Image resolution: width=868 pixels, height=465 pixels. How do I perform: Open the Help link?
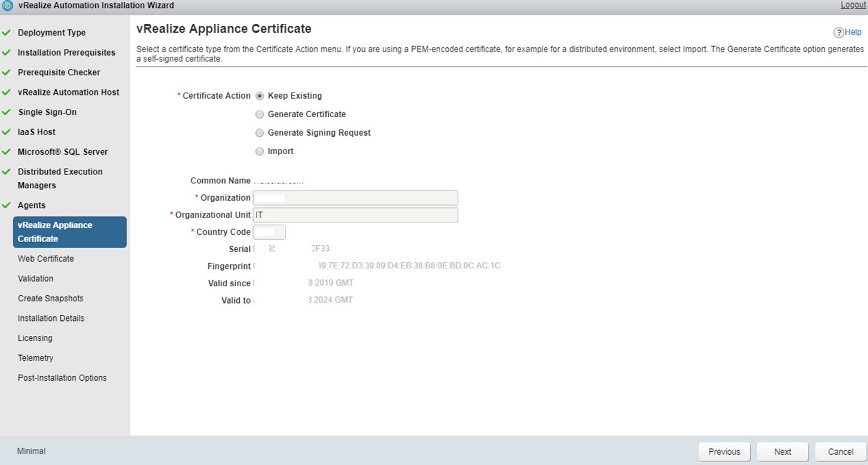[x=853, y=32]
